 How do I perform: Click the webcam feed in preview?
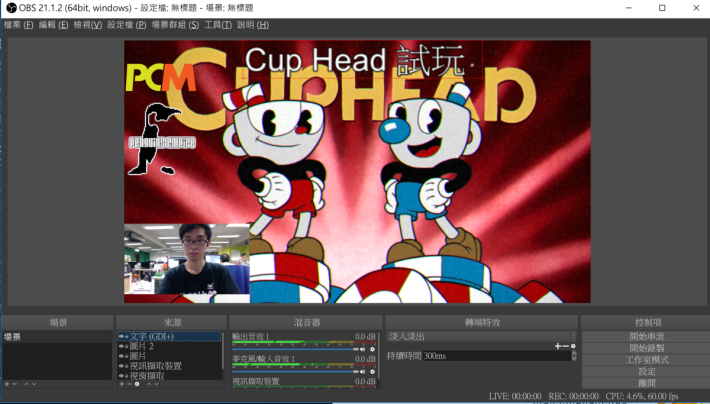pos(187,259)
